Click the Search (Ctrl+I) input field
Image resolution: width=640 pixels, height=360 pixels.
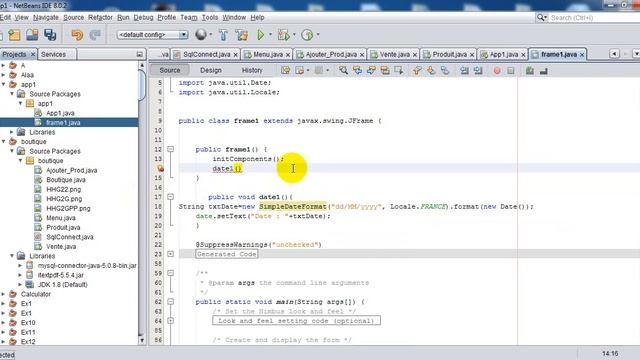tap(594, 18)
